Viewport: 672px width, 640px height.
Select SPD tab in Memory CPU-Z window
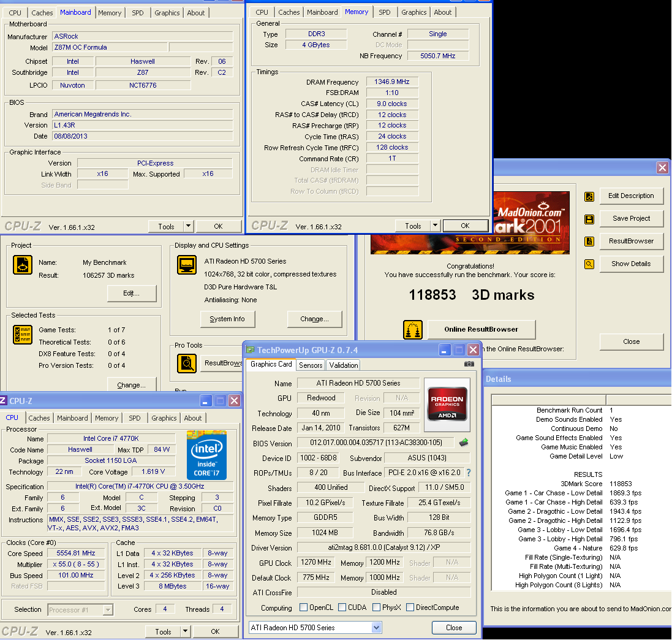tap(385, 12)
